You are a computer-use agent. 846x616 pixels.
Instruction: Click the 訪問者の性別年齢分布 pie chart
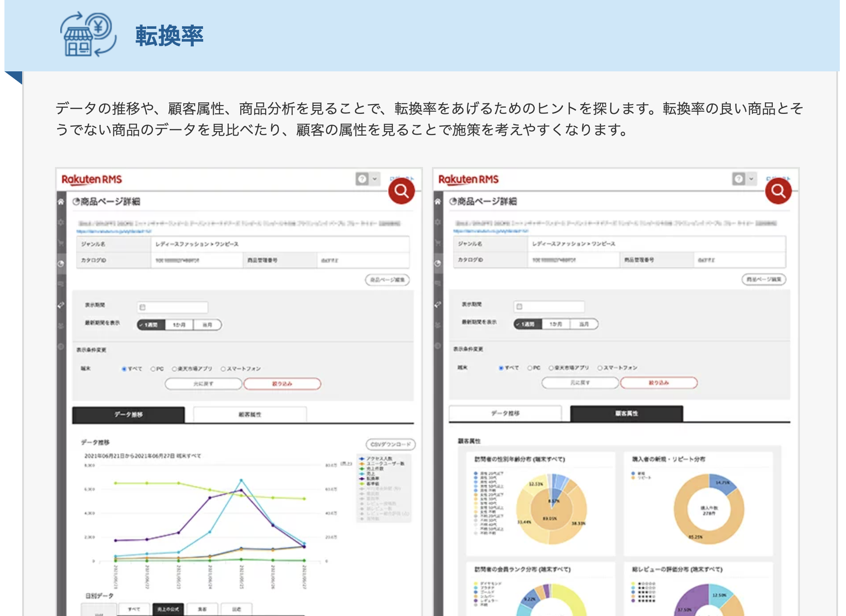[551, 509]
